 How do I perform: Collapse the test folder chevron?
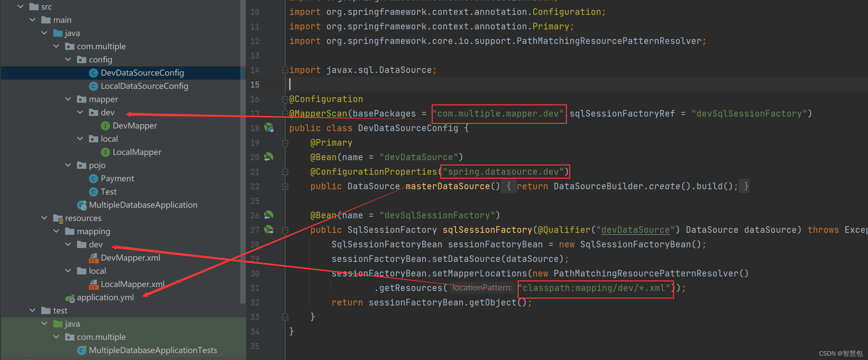point(32,310)
